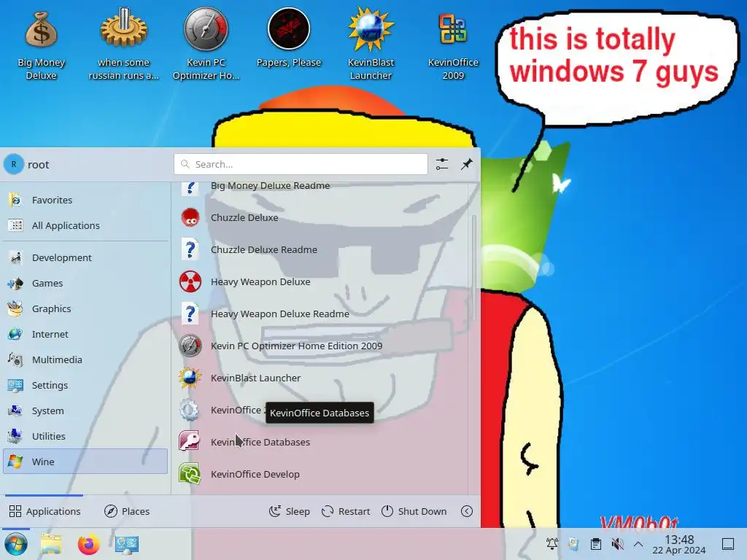The height and width of the screenshot is (560, 747).
Task: Open Graphics category
Action: tap(85, 308)
